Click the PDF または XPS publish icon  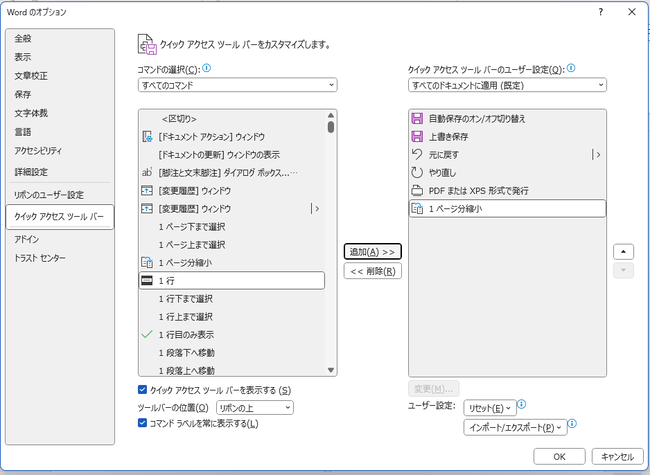(417, 191)
